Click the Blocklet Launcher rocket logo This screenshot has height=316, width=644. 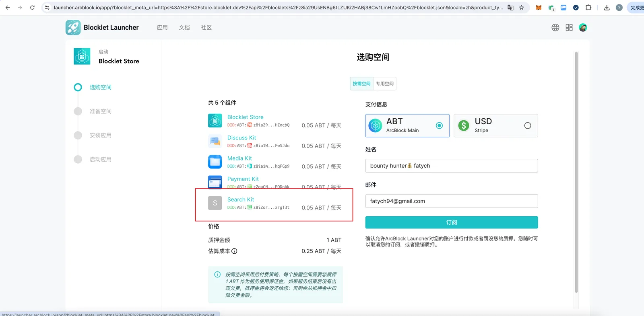pos(73,27)
